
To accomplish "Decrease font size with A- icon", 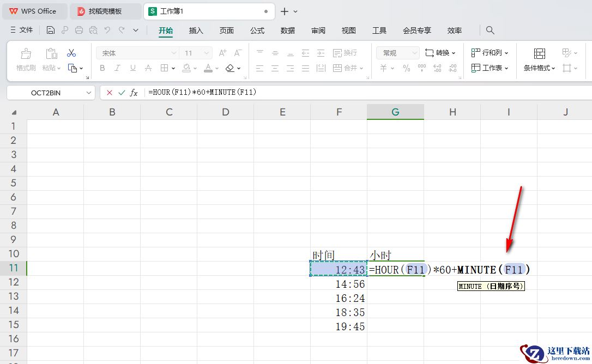I will (238, 53).
